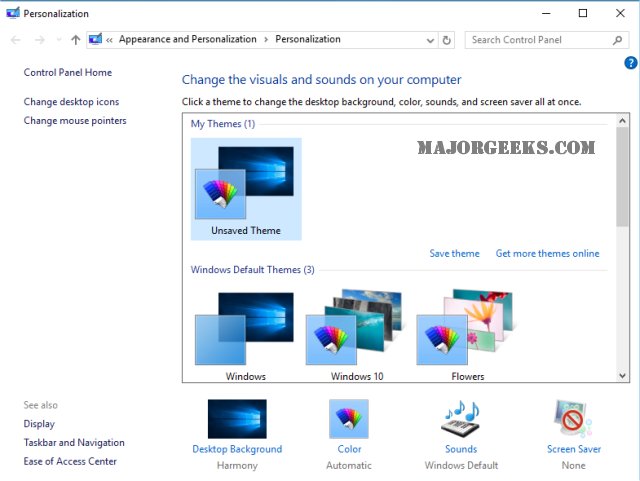Open Desktop Background wallpaper icon
This screenshot has width=640, height=481.
(237, 419)
